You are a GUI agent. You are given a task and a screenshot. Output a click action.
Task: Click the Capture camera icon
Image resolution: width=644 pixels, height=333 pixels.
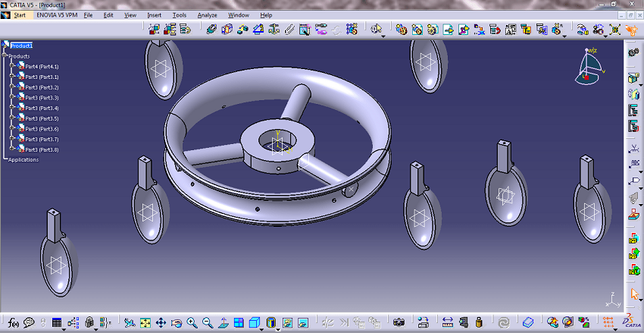[399, 322]
